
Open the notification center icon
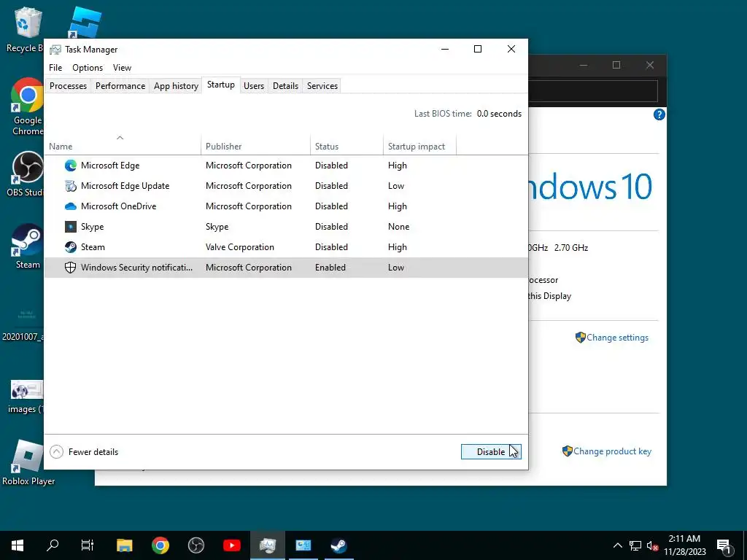724,545
